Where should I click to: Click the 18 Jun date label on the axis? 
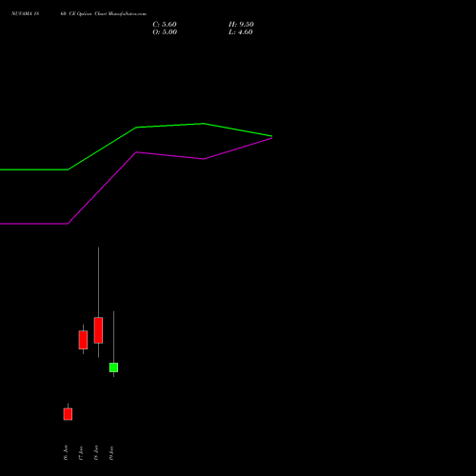pos(96,453)
